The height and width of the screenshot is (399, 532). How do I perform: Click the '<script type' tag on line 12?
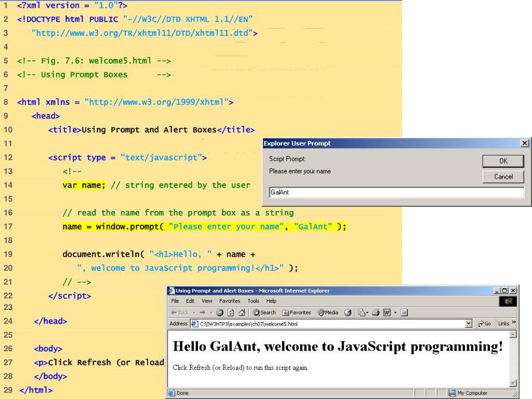(77, 157)
